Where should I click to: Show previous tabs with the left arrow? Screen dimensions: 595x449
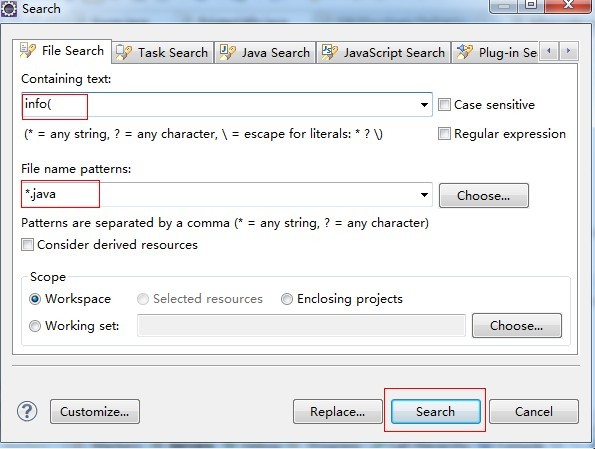(x=549, y=51)
